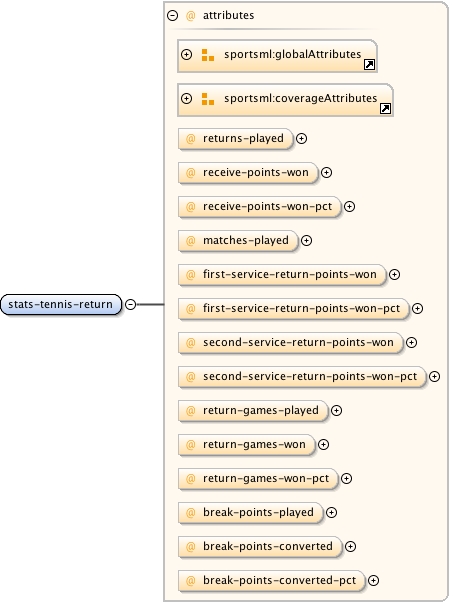This screenshot has height=603, width=466.
Task: Expand the second-service-return-points-won-pct attribute
Action: tap(434, 376)
